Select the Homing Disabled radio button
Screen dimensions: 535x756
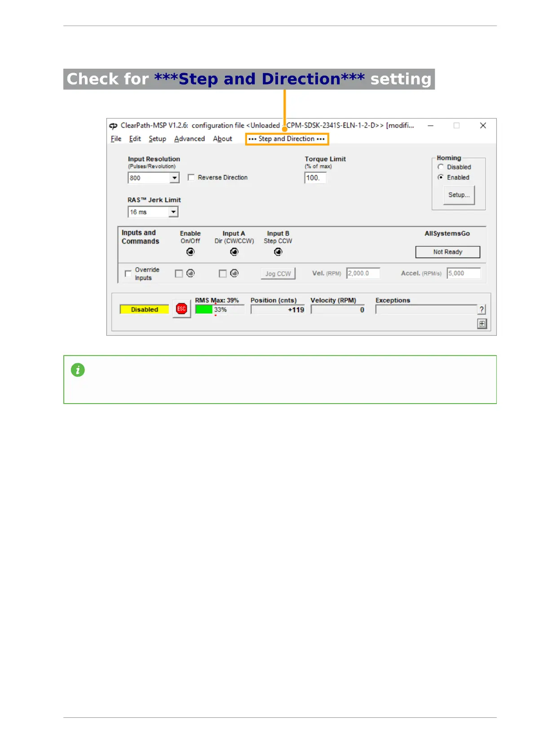click(x=441, y=167)
